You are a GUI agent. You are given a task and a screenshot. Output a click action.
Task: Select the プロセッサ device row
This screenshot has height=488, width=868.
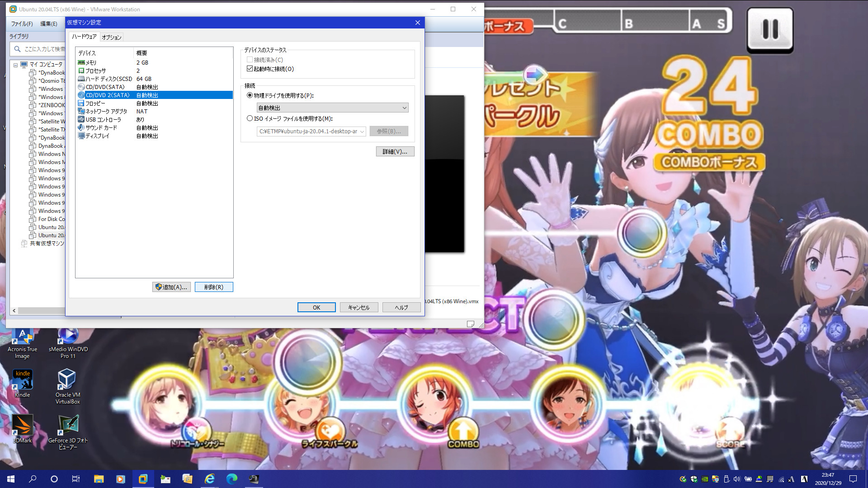click(154, 70)
